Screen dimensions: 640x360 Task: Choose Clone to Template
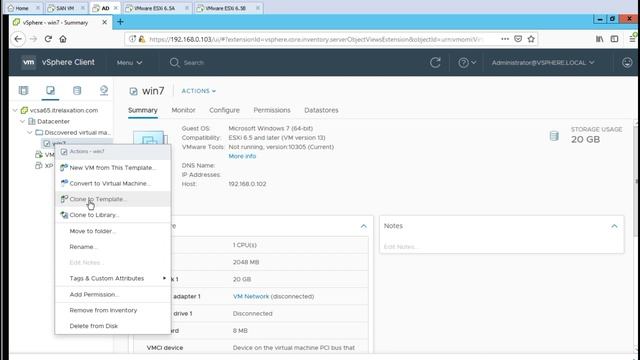[x=113, y=199]
